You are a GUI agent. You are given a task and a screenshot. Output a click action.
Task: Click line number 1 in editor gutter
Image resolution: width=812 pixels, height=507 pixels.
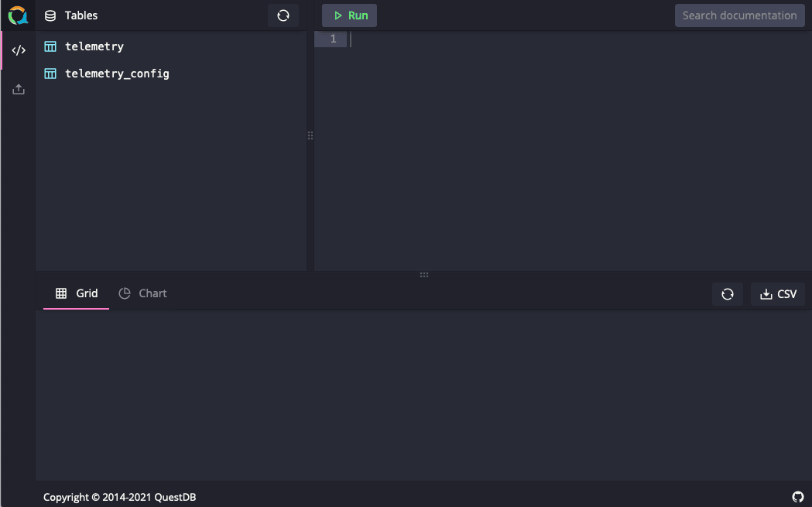point(333,39)
